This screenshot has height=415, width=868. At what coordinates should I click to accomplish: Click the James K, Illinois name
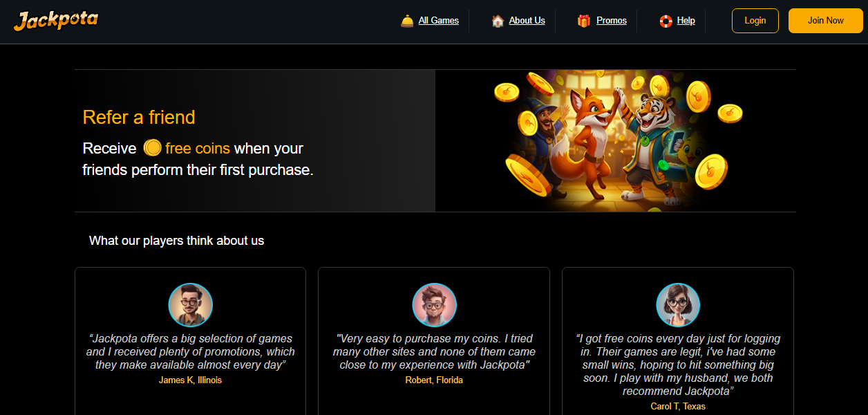191,380
